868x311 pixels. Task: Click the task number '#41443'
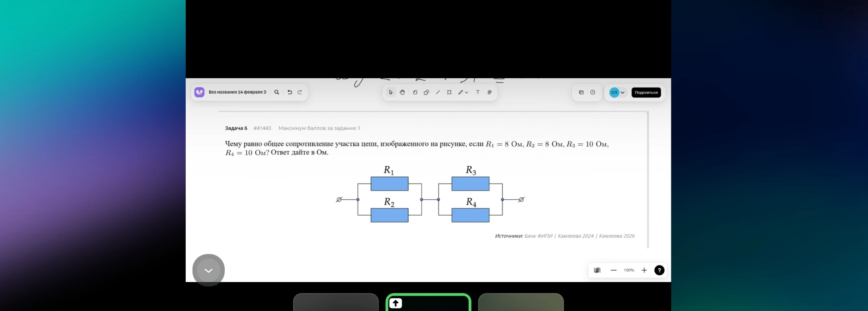(x=262, y=128)
